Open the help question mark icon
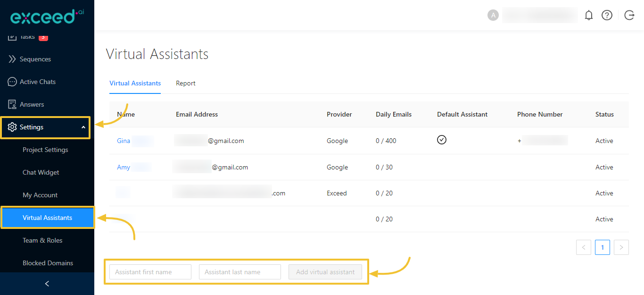The width and height of the screenshot is (644, 295). pos(607,15)
